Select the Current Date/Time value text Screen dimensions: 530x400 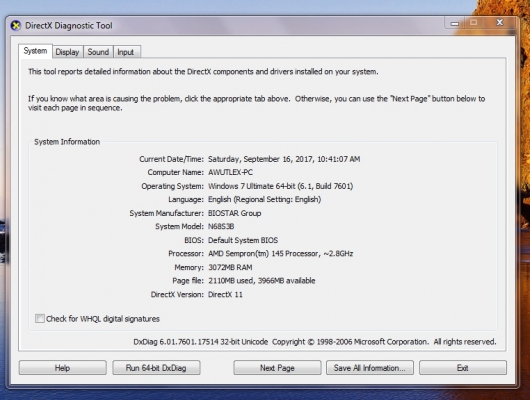(x=284, y=159)
